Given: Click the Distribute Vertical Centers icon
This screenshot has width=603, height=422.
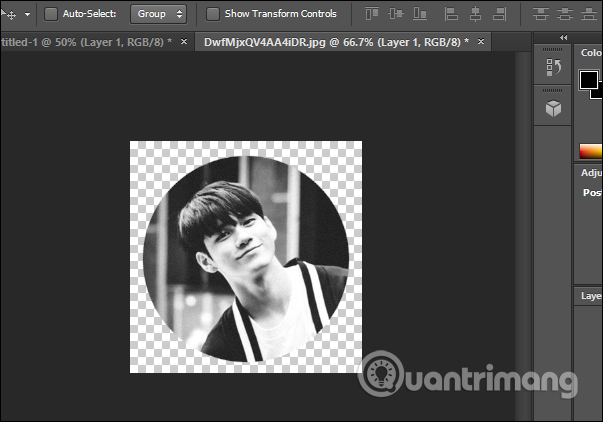Looking at the screenshot, I should [565, 14].
